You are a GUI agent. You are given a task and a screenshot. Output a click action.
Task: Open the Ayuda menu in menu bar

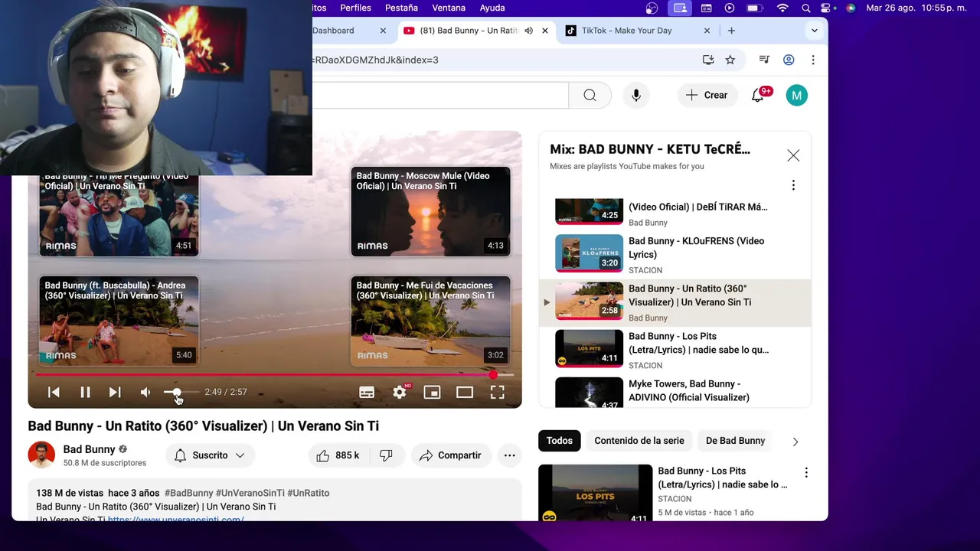pyautogui.click(x=492, y=8)
